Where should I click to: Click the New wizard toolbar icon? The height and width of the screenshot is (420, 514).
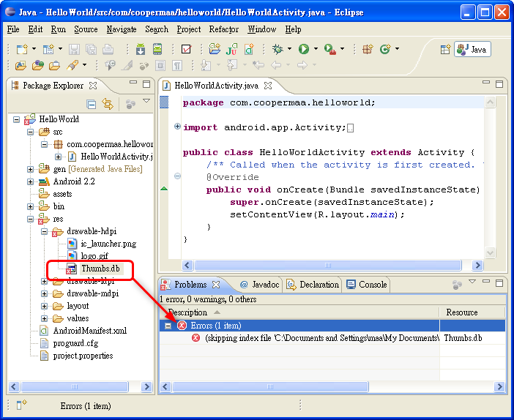(22, 49)
